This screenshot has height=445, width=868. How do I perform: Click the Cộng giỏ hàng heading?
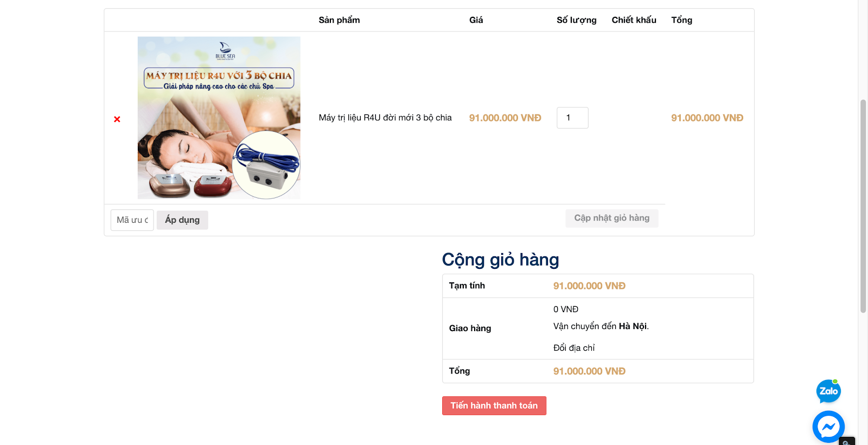(x=500, y=260)
